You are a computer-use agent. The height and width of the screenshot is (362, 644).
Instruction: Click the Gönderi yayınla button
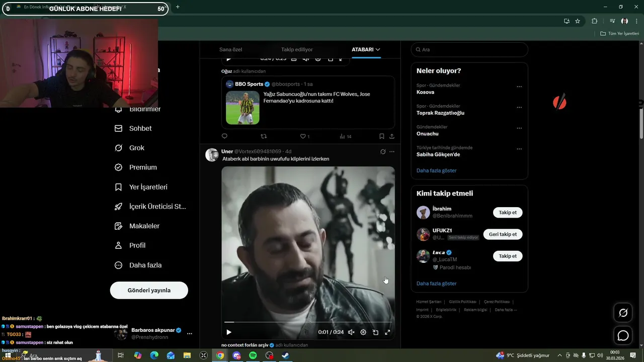(149, 290)
